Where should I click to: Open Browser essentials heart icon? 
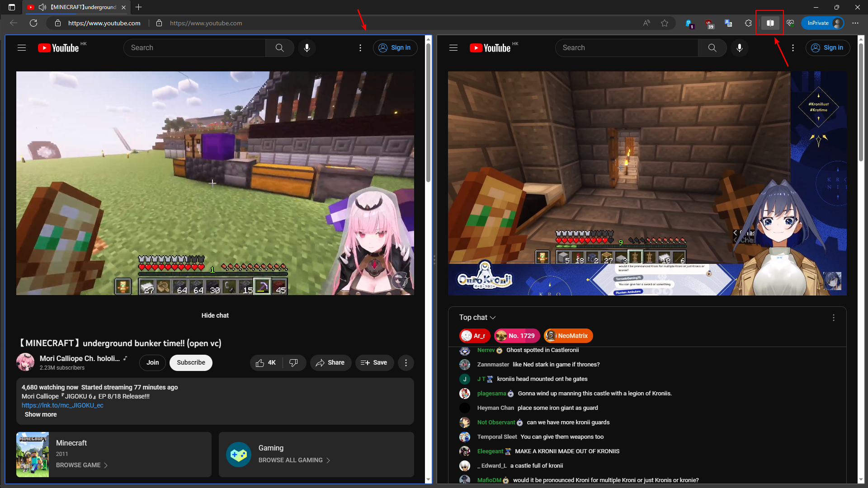[x=790, y=23]
